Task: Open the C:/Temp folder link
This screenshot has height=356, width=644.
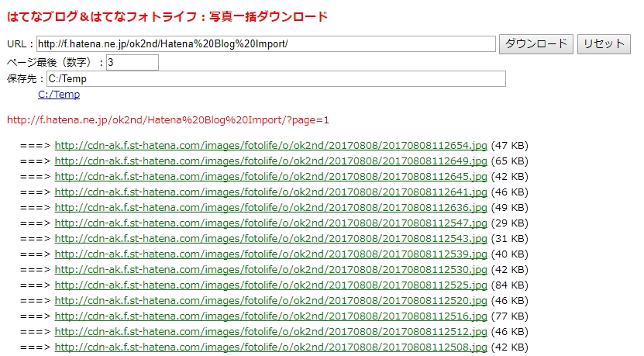Action: (59, 95)
